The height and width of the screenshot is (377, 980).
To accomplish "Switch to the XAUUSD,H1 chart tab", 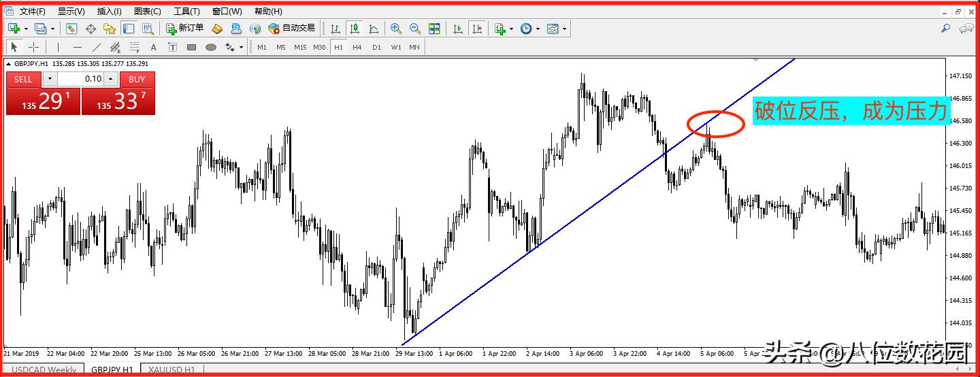I will [171, 370].
